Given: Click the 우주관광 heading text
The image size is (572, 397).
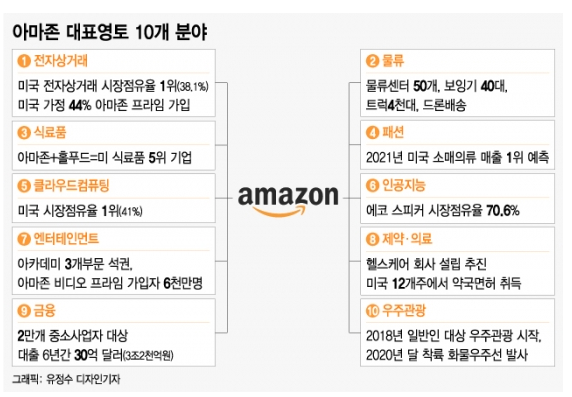Looking at the screenshot, I should coord(404,311).
